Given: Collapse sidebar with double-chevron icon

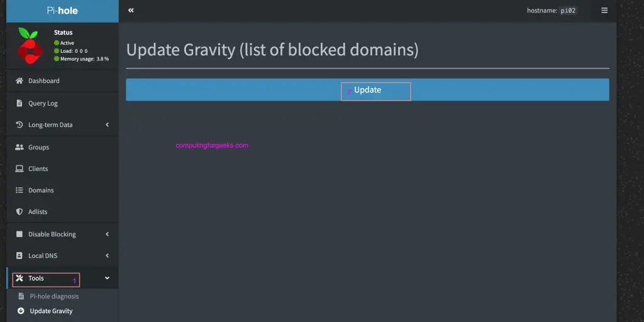Looking at the screenshot, I should pyautogui.click(x=131, y=10).
